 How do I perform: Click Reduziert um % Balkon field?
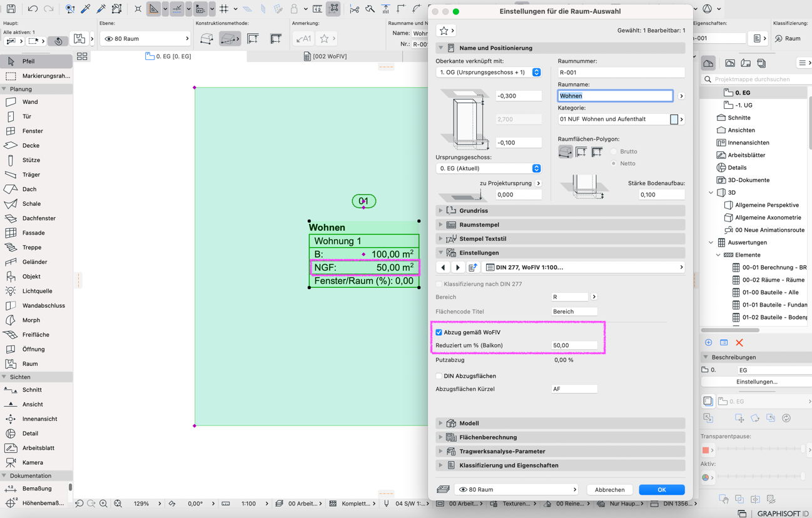tap(574, 345)
